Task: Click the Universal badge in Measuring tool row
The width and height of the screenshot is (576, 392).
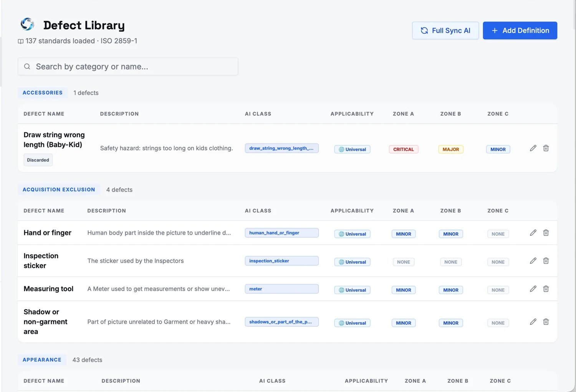Action: point(352,290)
